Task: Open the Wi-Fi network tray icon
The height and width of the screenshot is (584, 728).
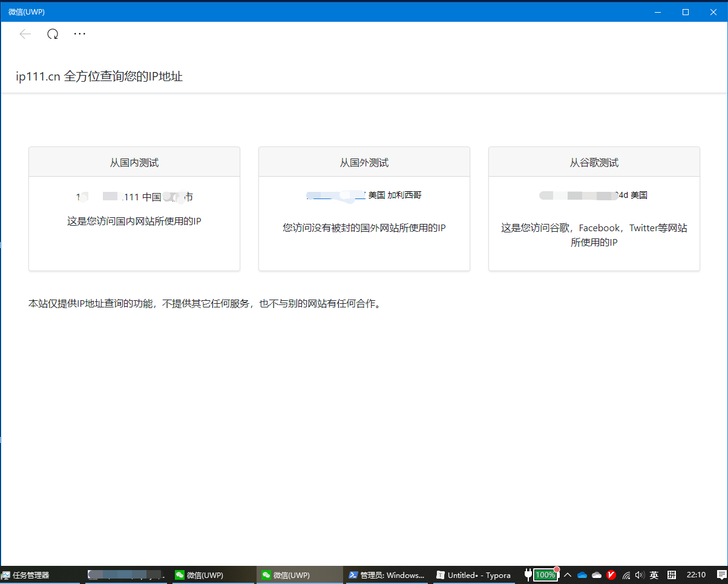Action: click(626, 575)
